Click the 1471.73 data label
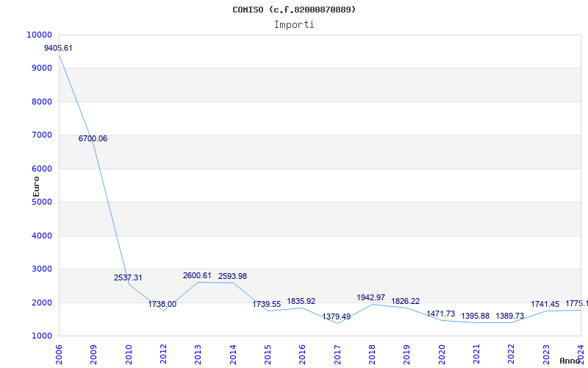 [x=440, y=314]
